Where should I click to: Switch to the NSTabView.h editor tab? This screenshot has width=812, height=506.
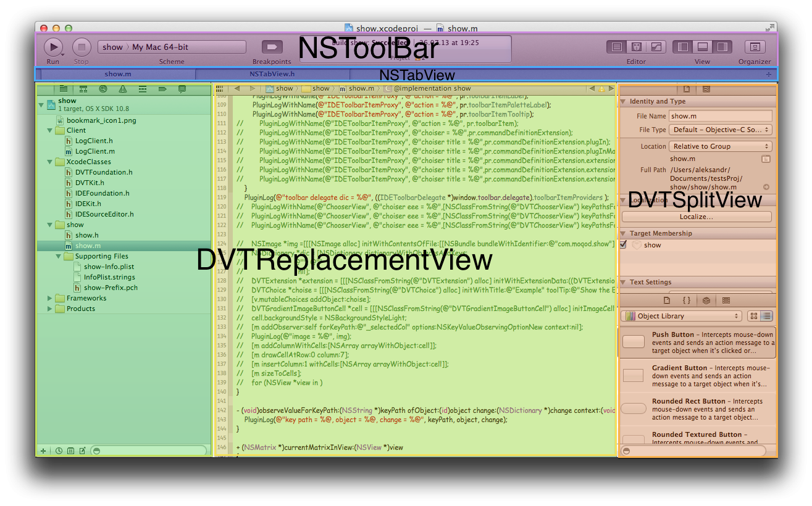coord(272,74)
